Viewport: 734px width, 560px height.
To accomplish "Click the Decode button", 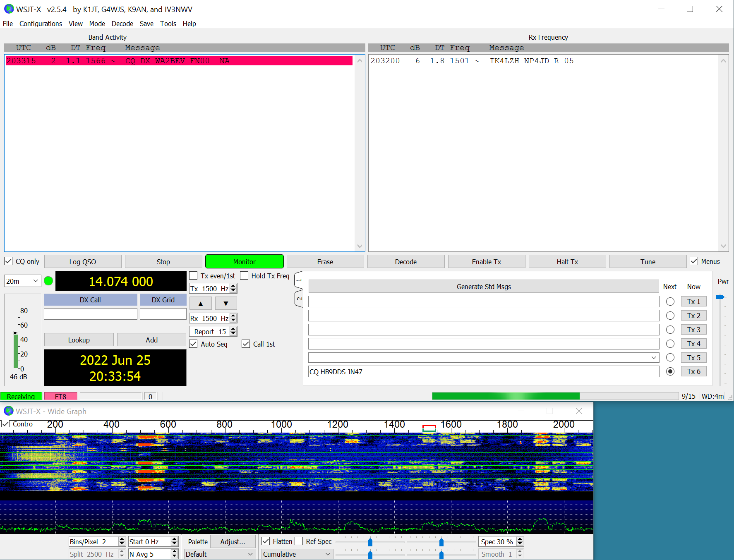I will click(x=406, y=261).
